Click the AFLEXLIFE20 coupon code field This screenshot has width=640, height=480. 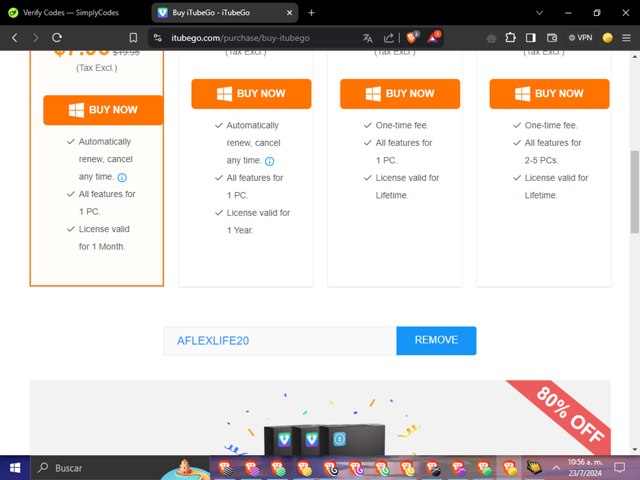(280, 340)
